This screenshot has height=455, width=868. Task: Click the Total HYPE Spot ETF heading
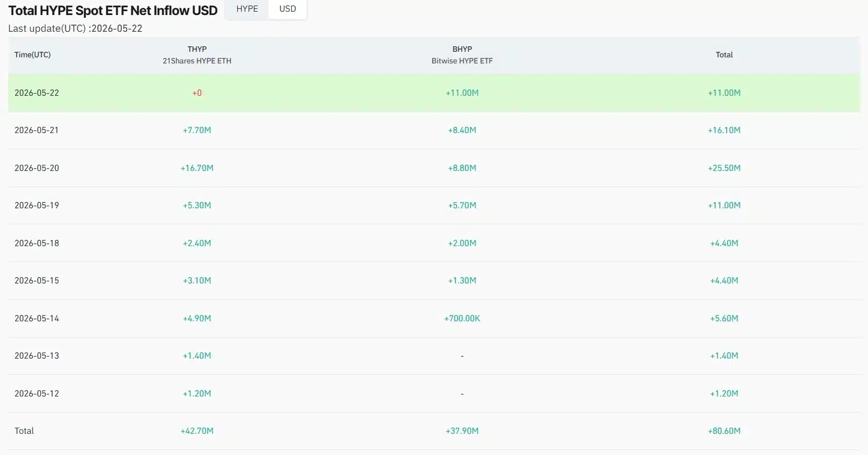click(x=112, y=11)
